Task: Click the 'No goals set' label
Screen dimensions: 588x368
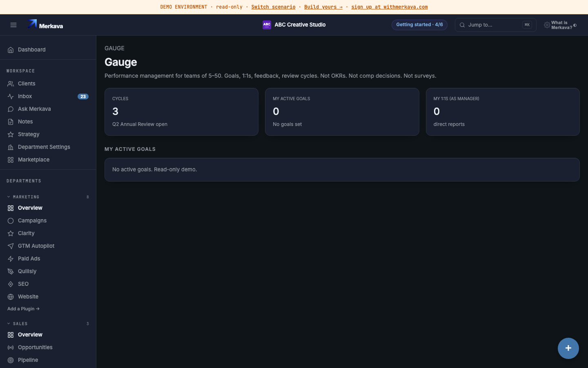Action: pos(287,124)
